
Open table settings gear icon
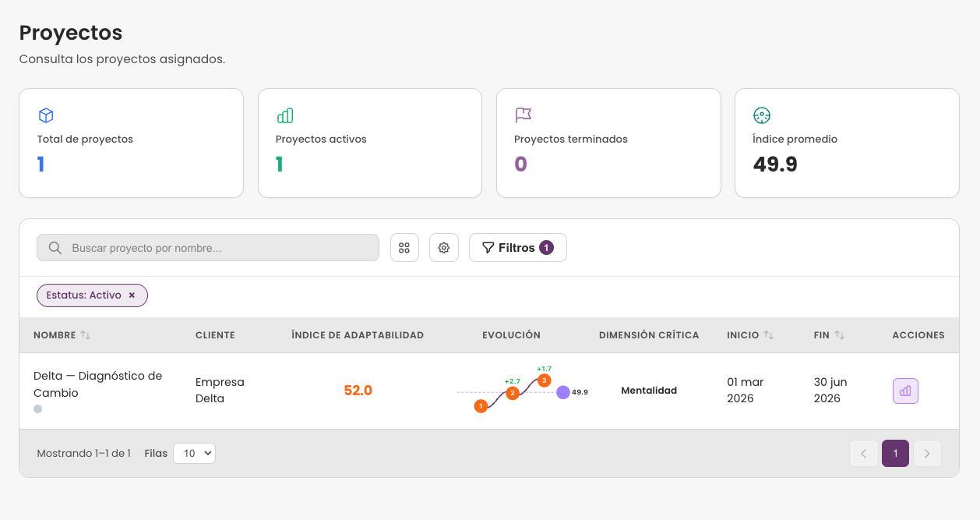pos(444,248)
